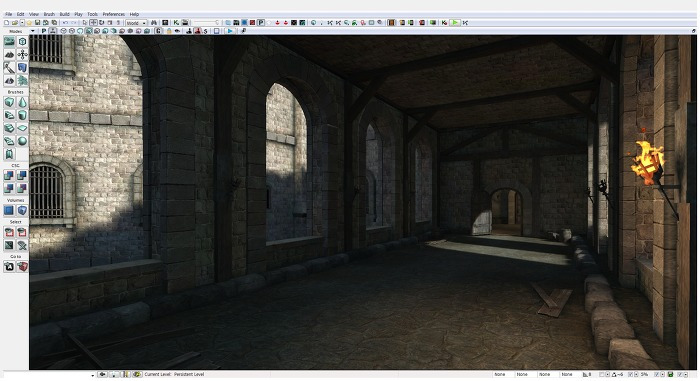Select the Curved Staircase brush
The image size is (700, 381).
pos(9,115)
